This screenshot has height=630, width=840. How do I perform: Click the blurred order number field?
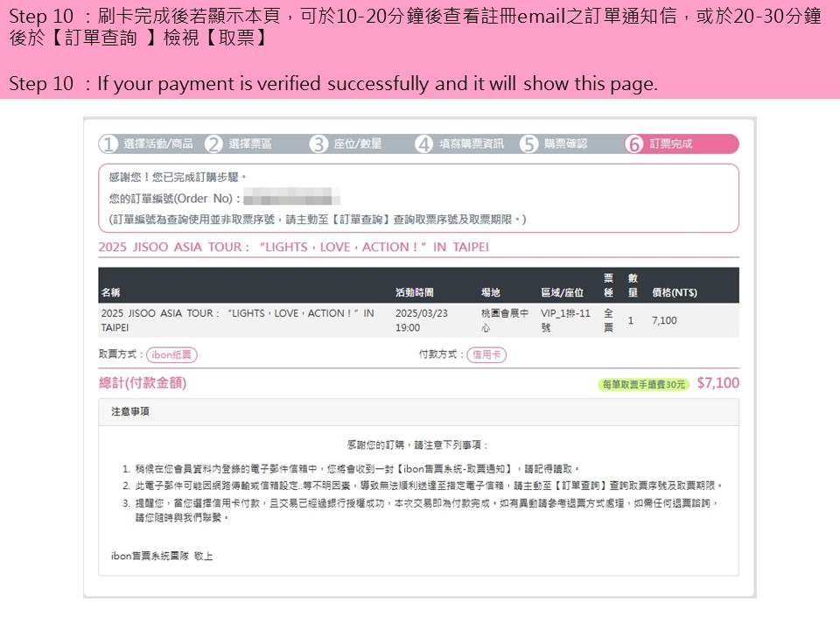point(291,198)
